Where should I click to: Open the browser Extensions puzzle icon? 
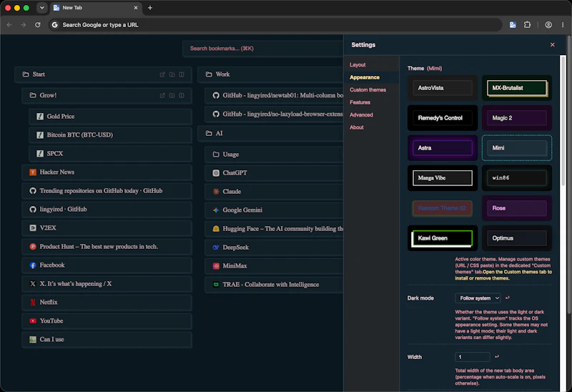coord(527,25)
